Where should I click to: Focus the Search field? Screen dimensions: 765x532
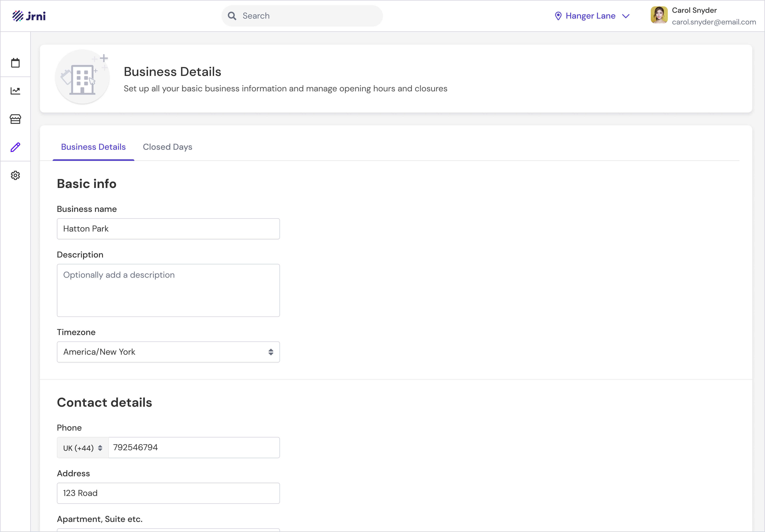pyautogui.click(x=302, y=16)
